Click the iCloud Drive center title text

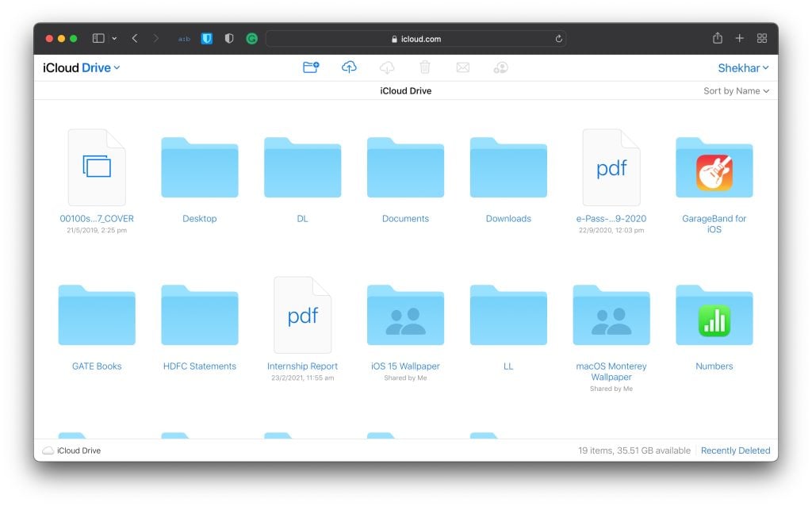pyautogui.click(x=405, y=90)
